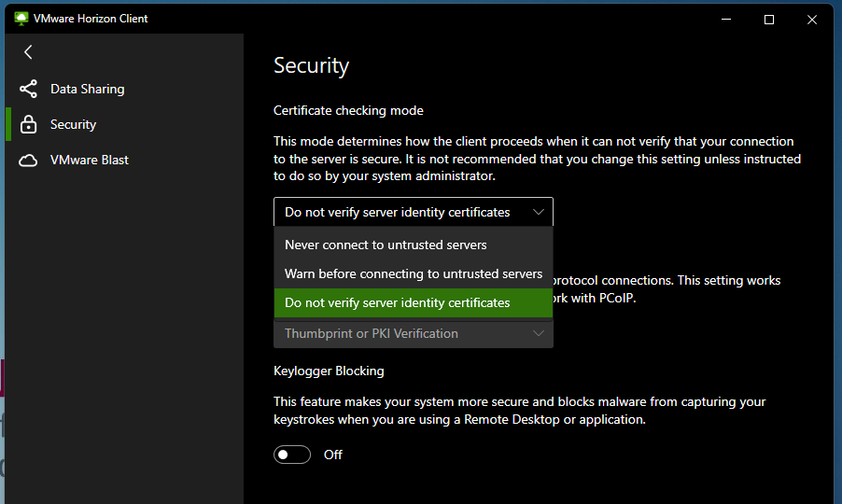Enable the Keylogger Blocking switch
The height and width of the screenshot is (504, 842).
[x=292, y=455]
